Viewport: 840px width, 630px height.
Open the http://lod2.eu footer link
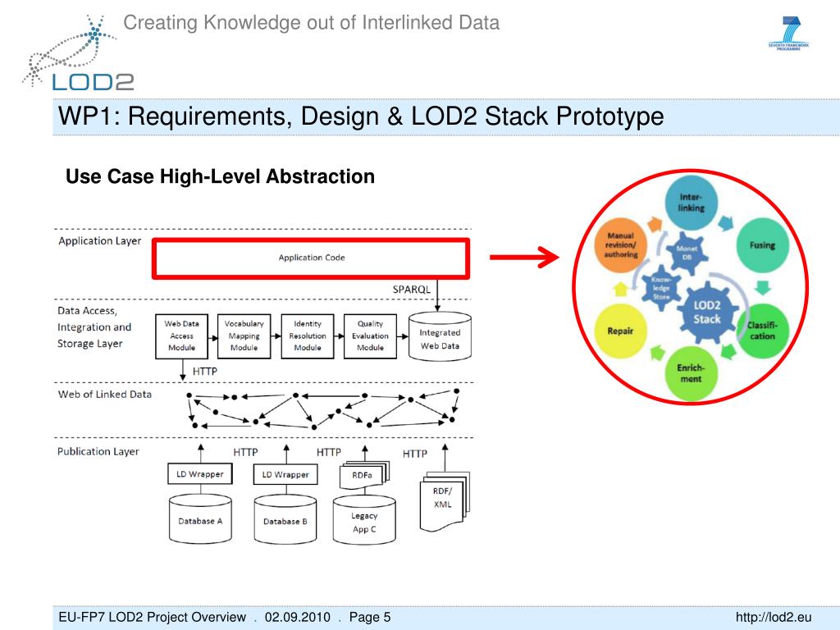(x=773, y=617)
